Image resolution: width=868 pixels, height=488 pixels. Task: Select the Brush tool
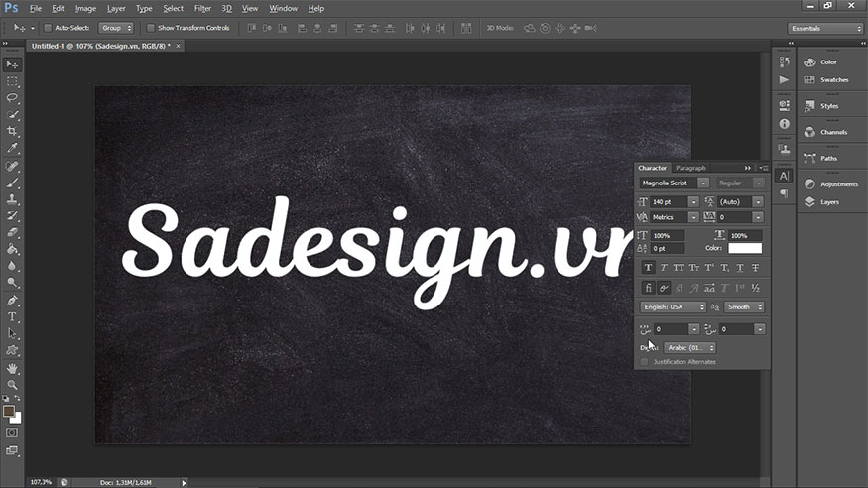coord(12,183)
